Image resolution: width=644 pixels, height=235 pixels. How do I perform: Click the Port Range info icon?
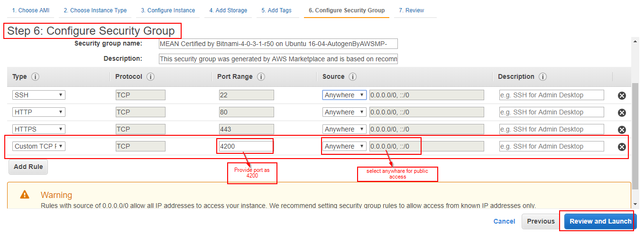[x=261, y=77]
